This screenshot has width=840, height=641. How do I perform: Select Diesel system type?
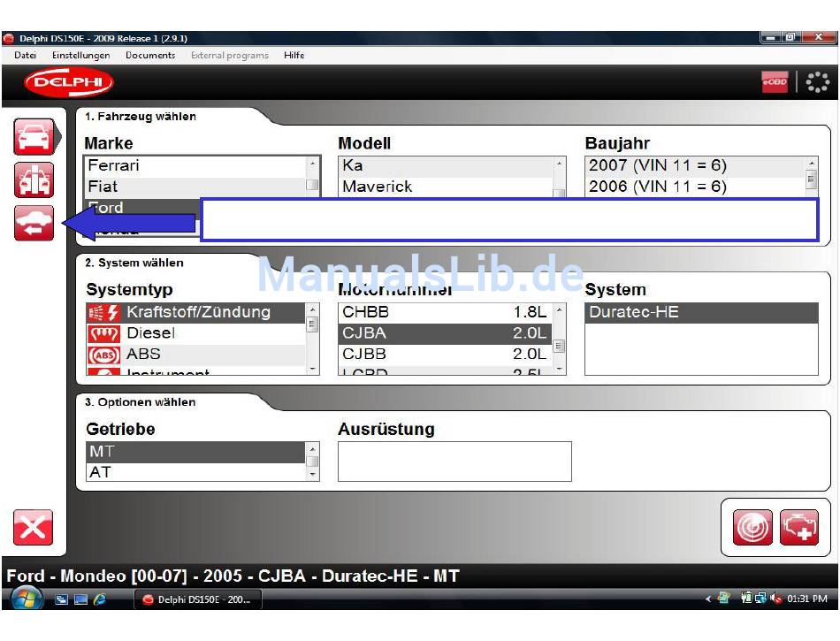[195, 333]
